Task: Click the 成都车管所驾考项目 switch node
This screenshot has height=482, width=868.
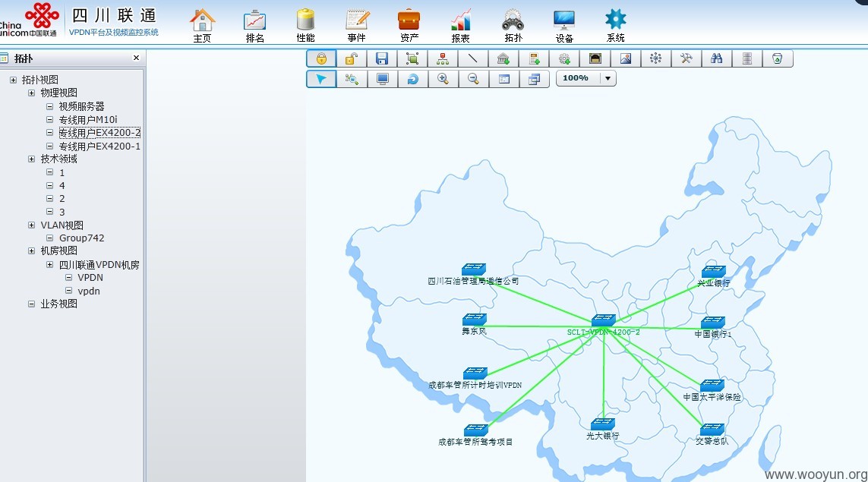Action: (475, 430)
